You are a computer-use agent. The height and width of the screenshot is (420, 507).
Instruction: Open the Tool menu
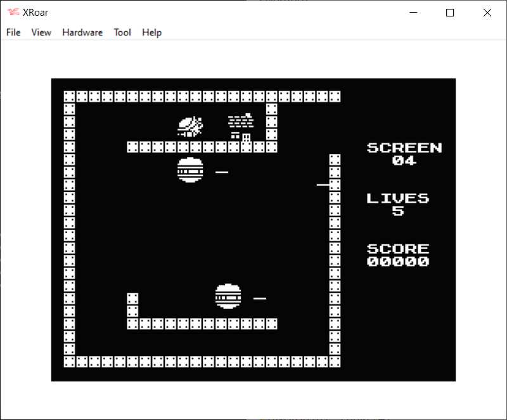pyautogui.click(x=122, y=32)
